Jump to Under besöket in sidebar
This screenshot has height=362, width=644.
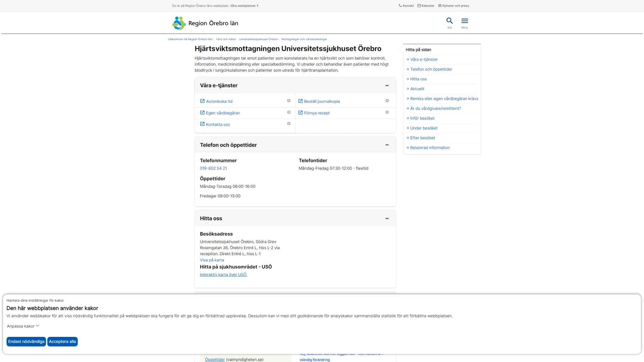[x=424, y=128]
